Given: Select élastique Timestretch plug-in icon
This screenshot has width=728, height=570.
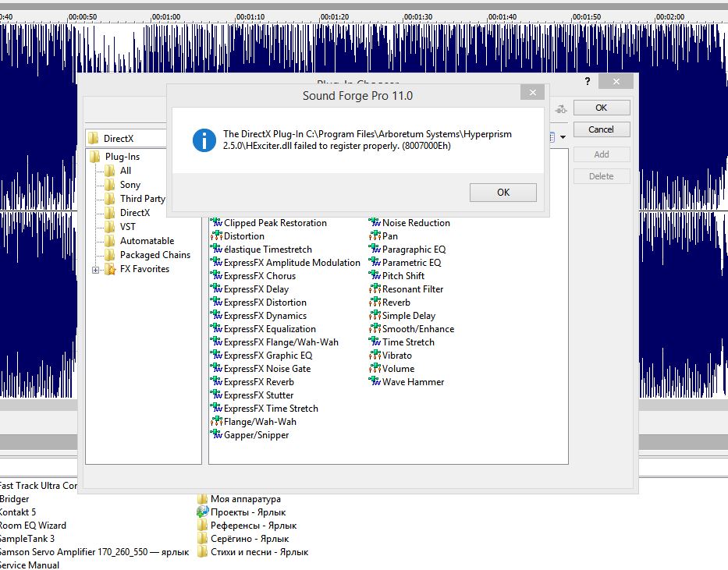Looking at the screenshot, I should (216, 249).
